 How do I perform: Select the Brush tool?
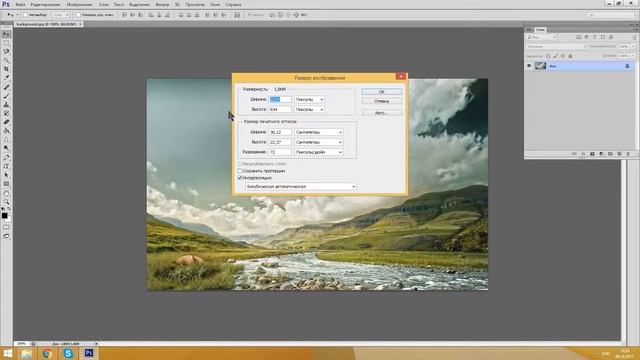[6, 96]
